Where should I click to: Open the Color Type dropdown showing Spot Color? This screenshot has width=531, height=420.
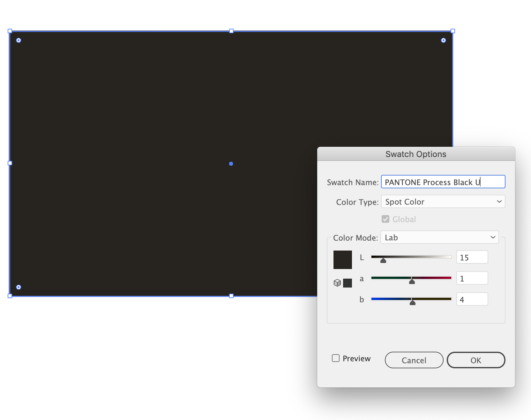[443, 201]
